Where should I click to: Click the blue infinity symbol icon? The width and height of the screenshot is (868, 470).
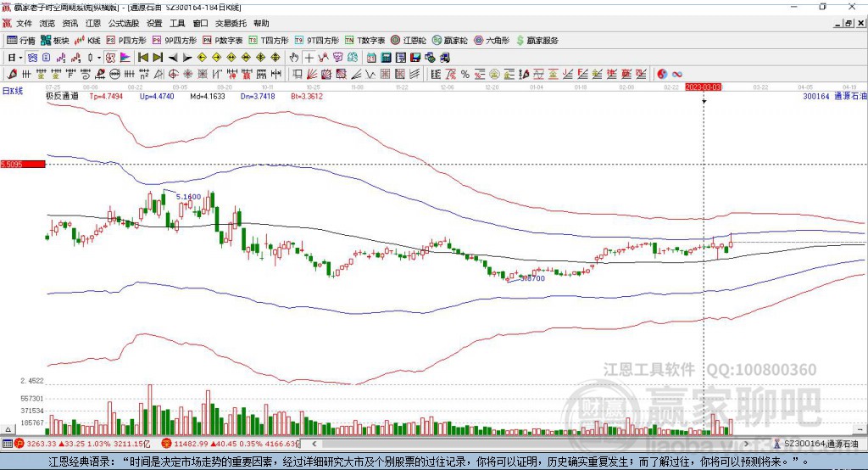pos(676,75)
